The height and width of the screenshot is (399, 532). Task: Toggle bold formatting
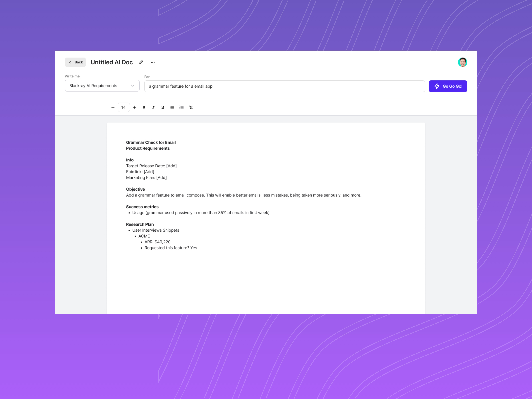[x=144, y=107]
